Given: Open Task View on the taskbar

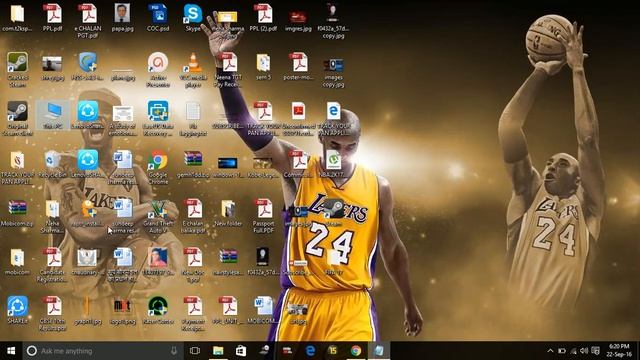Looking at the screenshot, I should coord(195,351).
